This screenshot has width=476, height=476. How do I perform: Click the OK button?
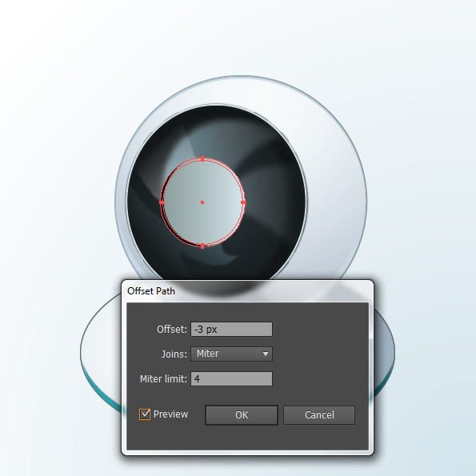point(242,415)
